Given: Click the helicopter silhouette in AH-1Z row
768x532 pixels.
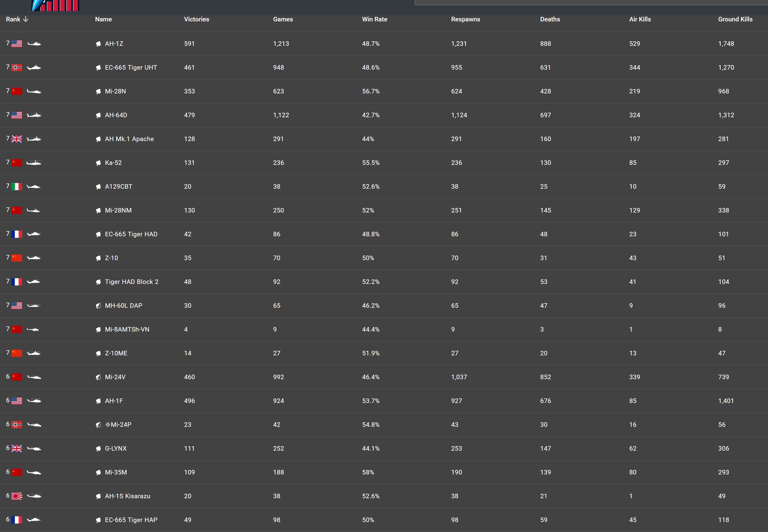Looking at the screenshot, I should coord(34,44).
